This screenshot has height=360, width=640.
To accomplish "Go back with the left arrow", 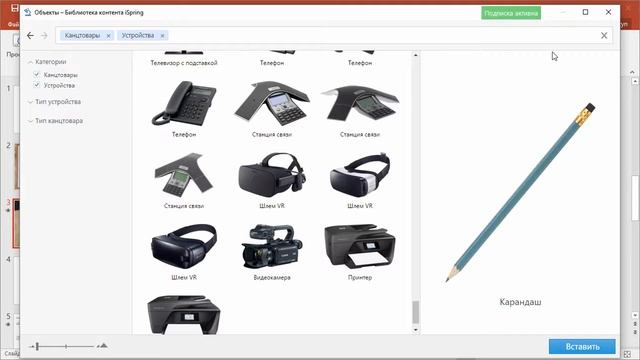I will pyautogui.click(x=30, y=36).
